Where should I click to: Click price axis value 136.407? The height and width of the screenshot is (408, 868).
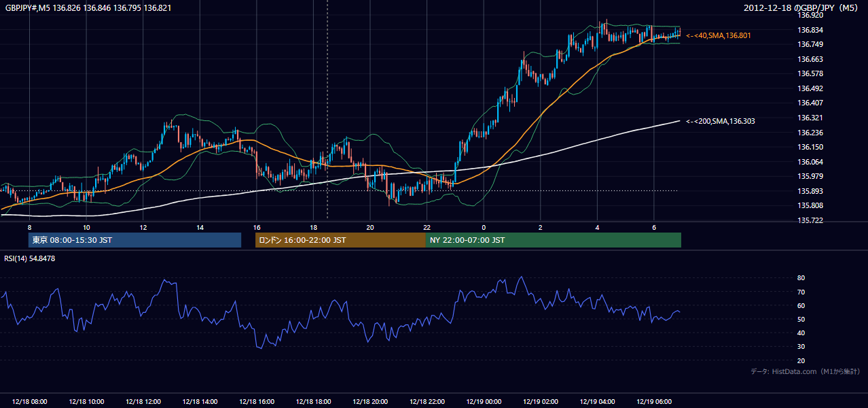pyautogui.click(x=810, y=103)
